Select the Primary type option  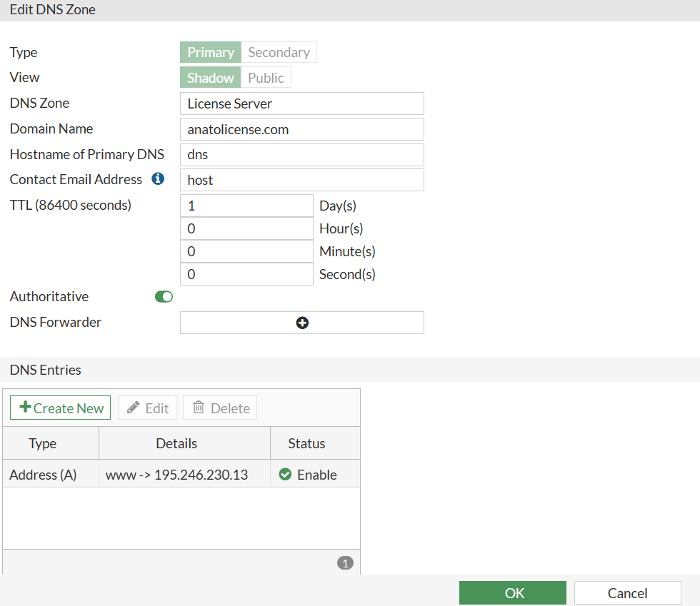[210, 51]
